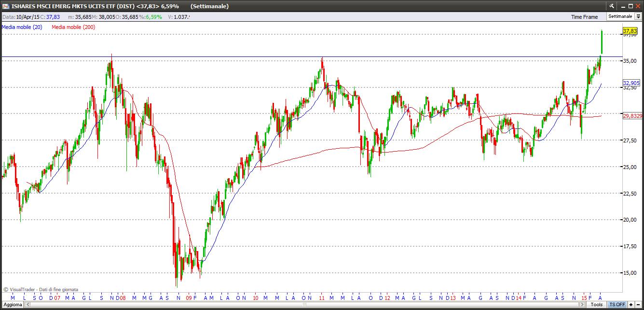Click the minus zoom button at bottom right
This screenshot has width=644, height=310.
(x=639, y=305)
